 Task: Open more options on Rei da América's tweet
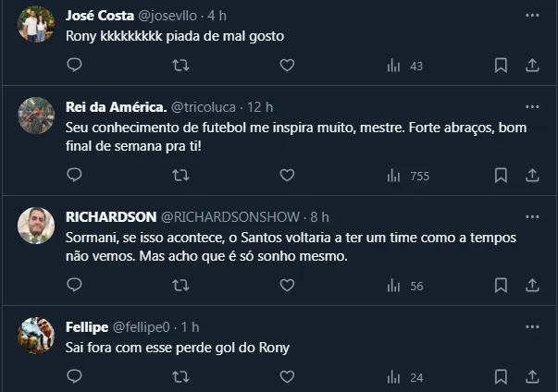[x=532, y=107]
